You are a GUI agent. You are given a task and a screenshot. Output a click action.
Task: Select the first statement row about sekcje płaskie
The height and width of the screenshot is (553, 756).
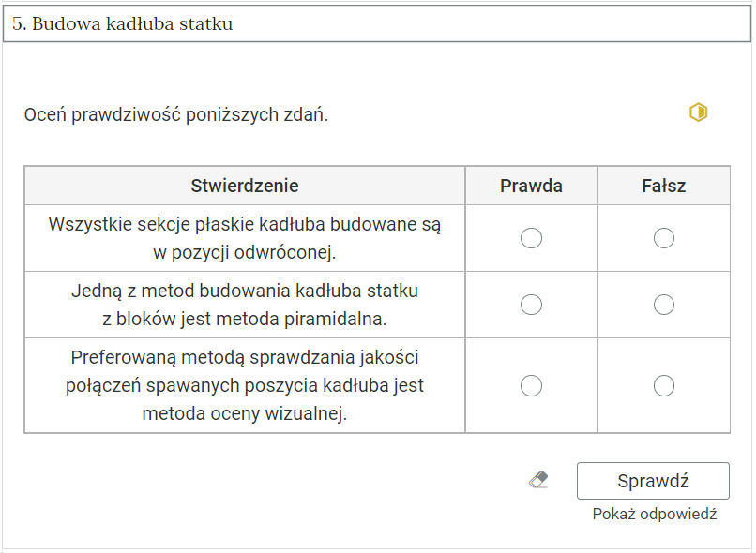tap(245, 238)
